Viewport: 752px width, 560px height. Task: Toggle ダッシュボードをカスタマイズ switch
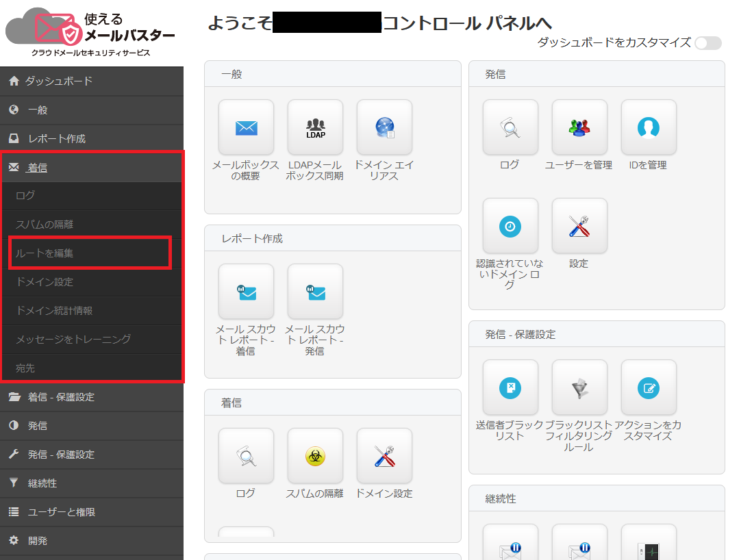pyautogui.click(x=708, y=43)
